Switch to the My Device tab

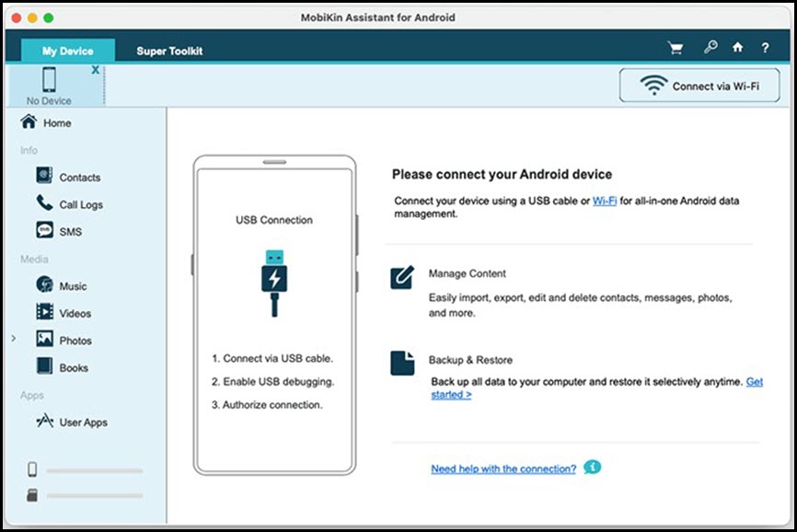(67, 51)
